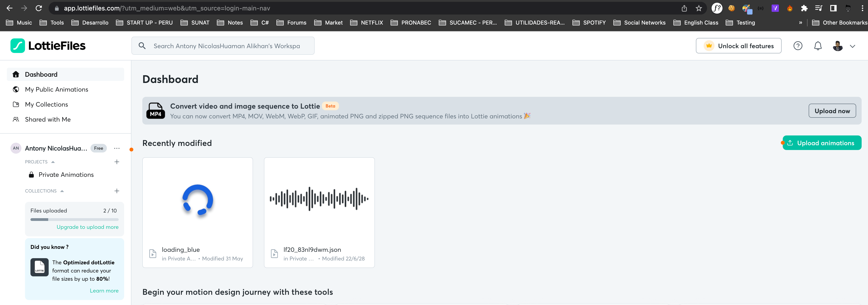The height and width of the screenshot is (305, 868).
Task: Click the help question mark icon
Action: click(798, 46)
